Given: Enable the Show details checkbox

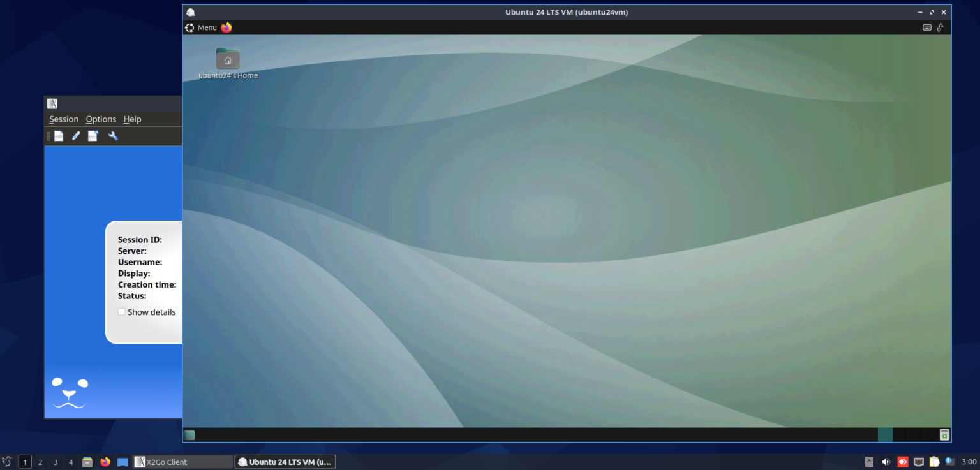Looking at the screenshot, I should click(122, 312).
